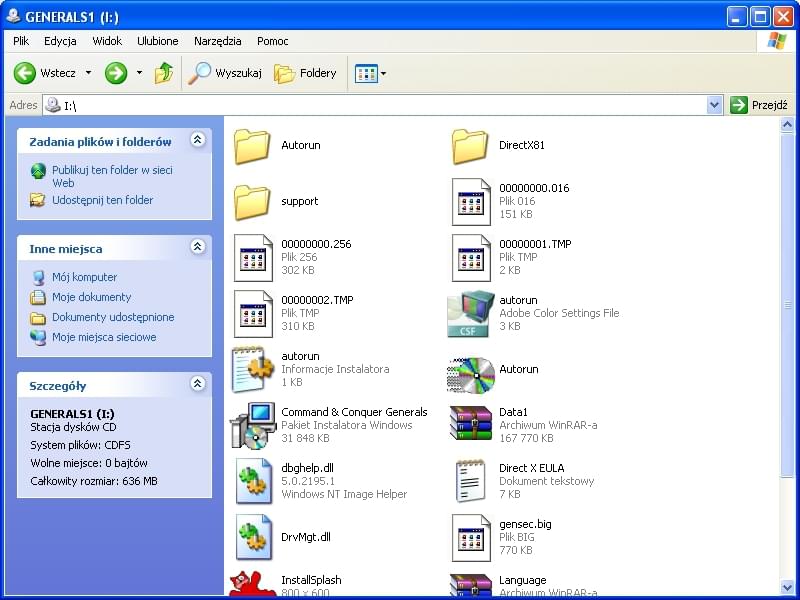Screen dimensions: 800x600
Task: Select the InstallSplash file name
Action: coord(311,580)
